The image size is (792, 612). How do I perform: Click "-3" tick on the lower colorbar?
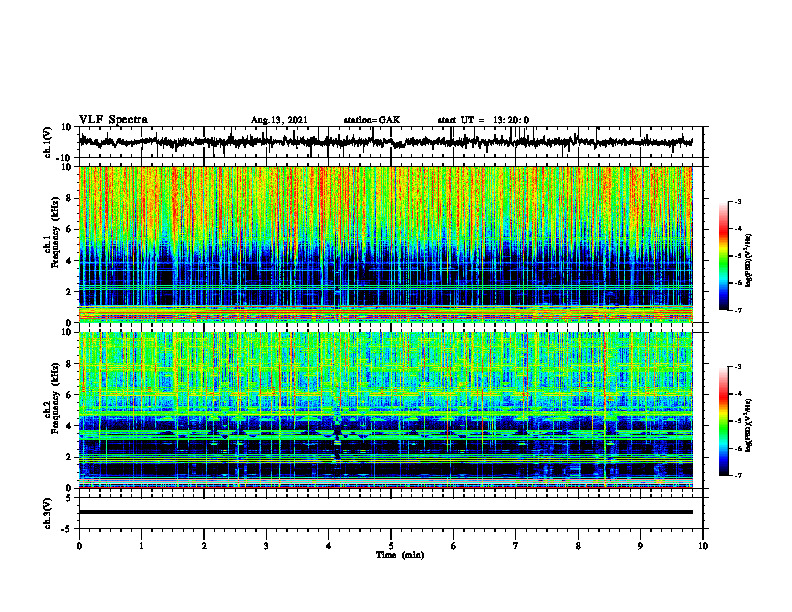[738, 367]
